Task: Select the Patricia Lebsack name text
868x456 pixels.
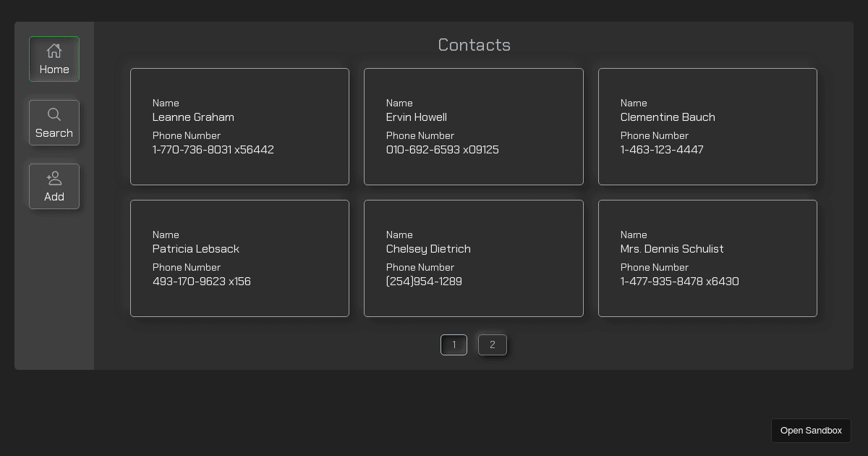Action: click(x=196, y=249)
